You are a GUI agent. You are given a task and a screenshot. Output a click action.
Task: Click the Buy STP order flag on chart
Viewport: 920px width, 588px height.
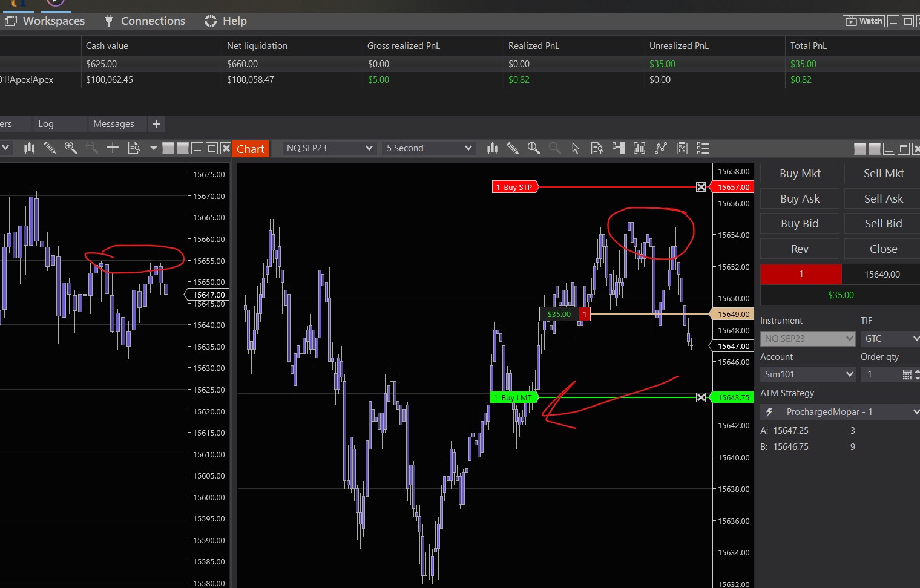click(515, 187)
